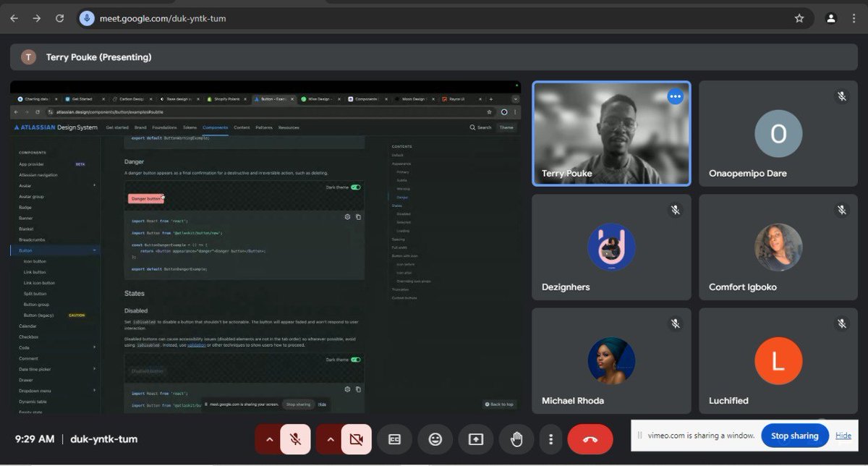Image resolution: width=868 pixels, height=466 pixels.
Task: Select Onaopemipo Dare's avatar tile
Action: pyautogui.click(x=778, y=134)
